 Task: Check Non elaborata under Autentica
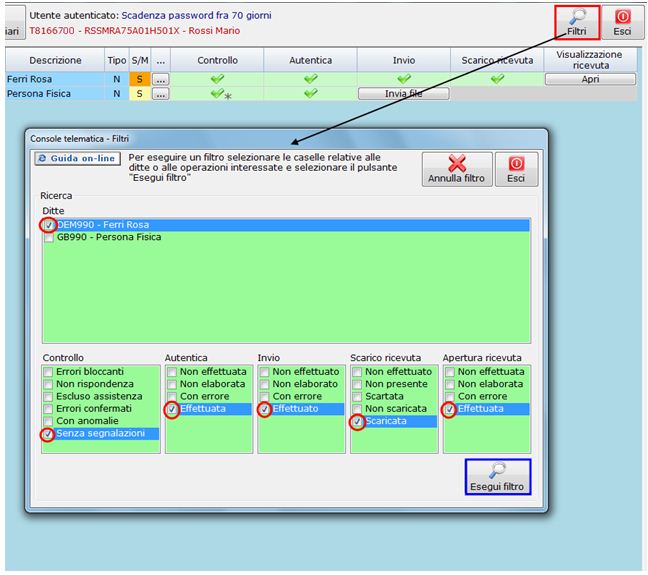pos(172,384)
